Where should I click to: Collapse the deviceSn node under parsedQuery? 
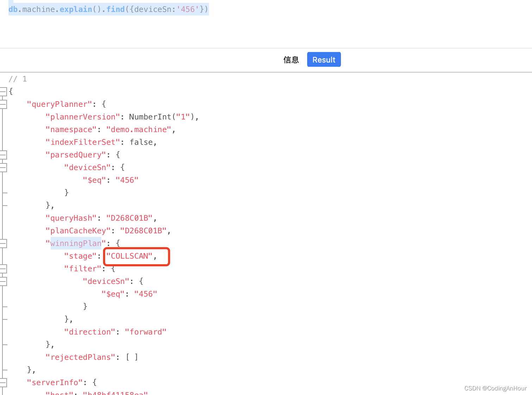pos(3,167)
